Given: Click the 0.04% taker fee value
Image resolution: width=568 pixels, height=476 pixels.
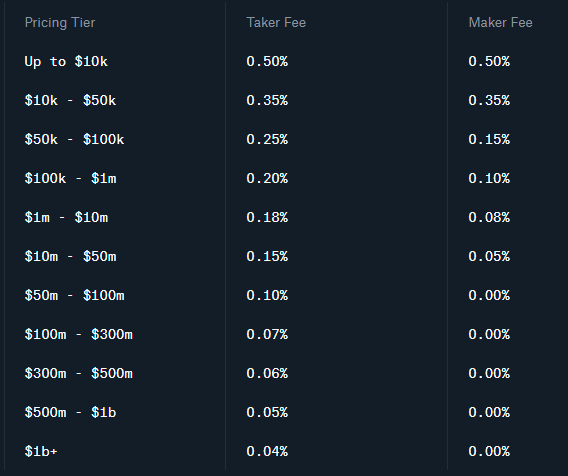Looking at the screenshot, I should [x=267, y=451].
